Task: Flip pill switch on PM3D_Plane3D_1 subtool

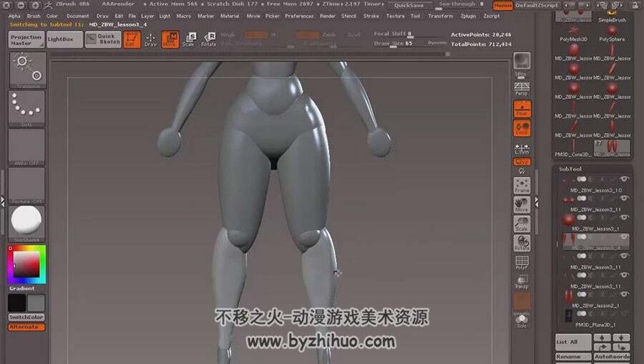Action: [582, 313]
